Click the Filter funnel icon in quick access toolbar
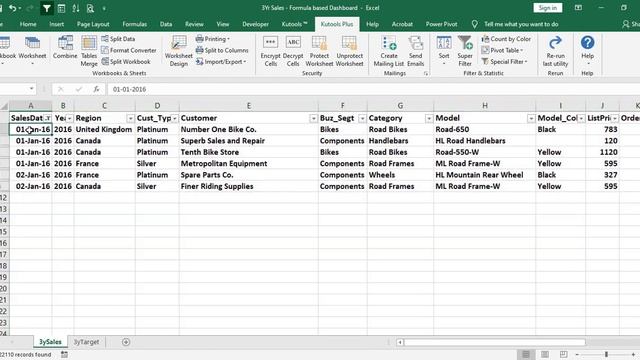Screen dimensions: 640x360 click(47, 8)
